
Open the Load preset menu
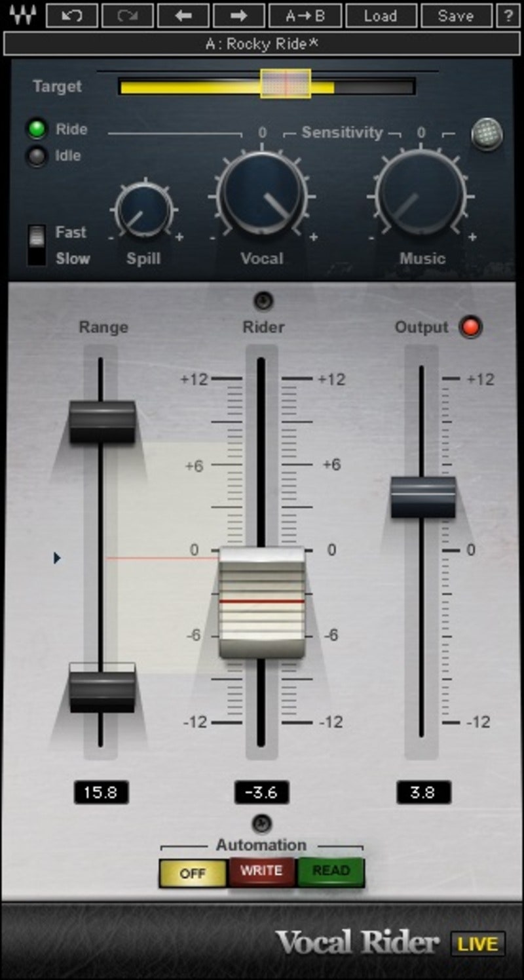click(381, 15)
